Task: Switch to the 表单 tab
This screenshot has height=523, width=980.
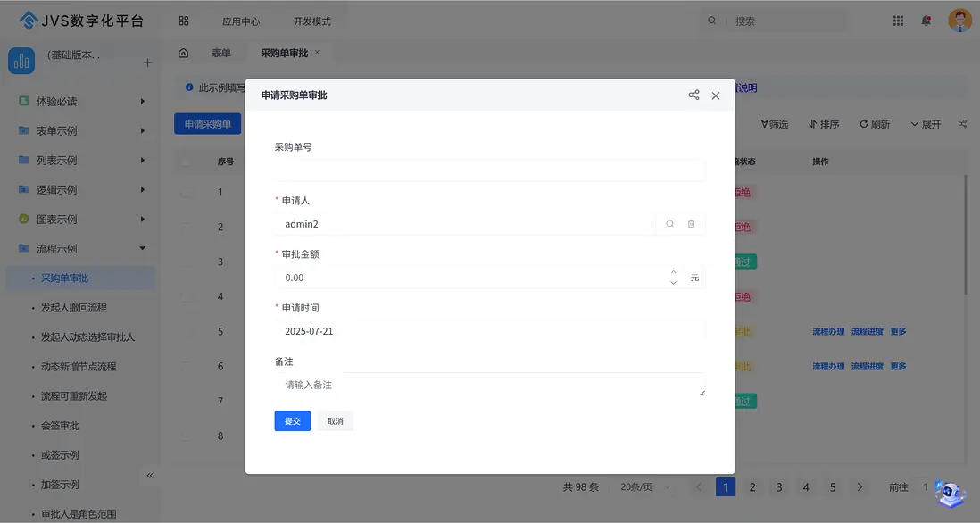Action: tap(221, 52)
